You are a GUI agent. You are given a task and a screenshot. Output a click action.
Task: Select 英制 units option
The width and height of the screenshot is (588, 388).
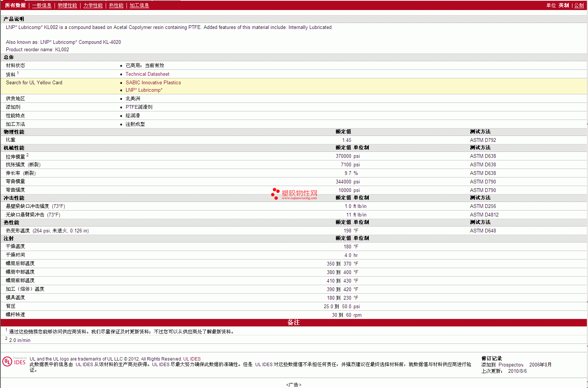[x=564, y=5]
